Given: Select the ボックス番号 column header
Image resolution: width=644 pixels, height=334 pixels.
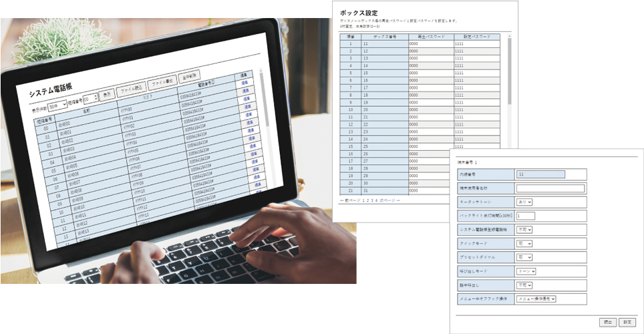Looking at the screenshot, I should click(385, 37).
